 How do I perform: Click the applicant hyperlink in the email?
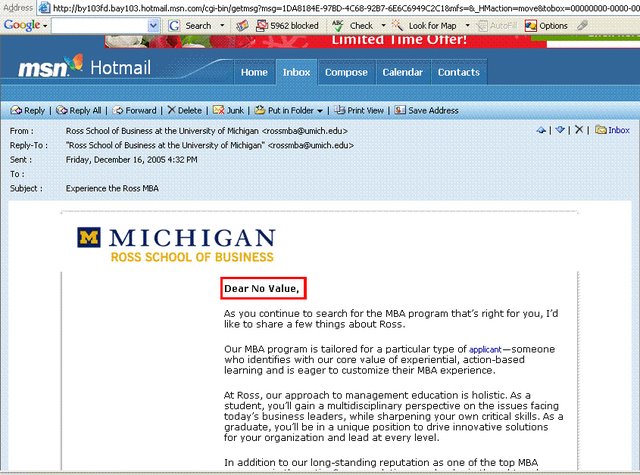(485, 350)
